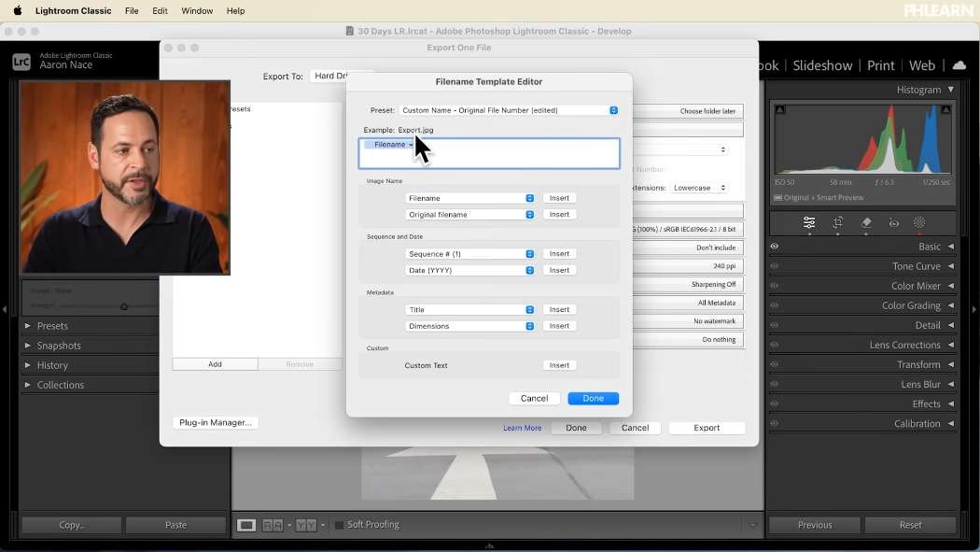The image size is (980, 552).
Task: Click Done in Filename Template Editor
Action: tap(593, 398)
